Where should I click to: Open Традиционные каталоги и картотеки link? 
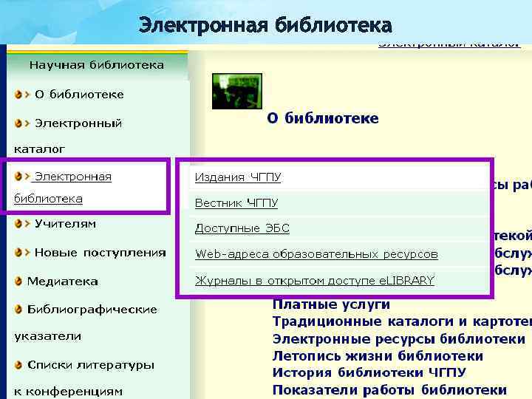(x=402, y=321)
